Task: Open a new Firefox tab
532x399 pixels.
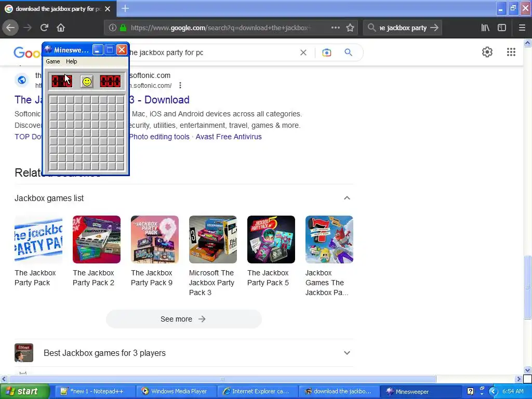Action: click(125, 8)
